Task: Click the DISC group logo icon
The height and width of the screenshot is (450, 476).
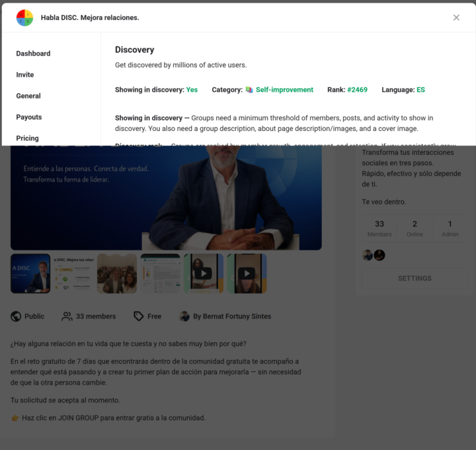Action: (24, 18)
